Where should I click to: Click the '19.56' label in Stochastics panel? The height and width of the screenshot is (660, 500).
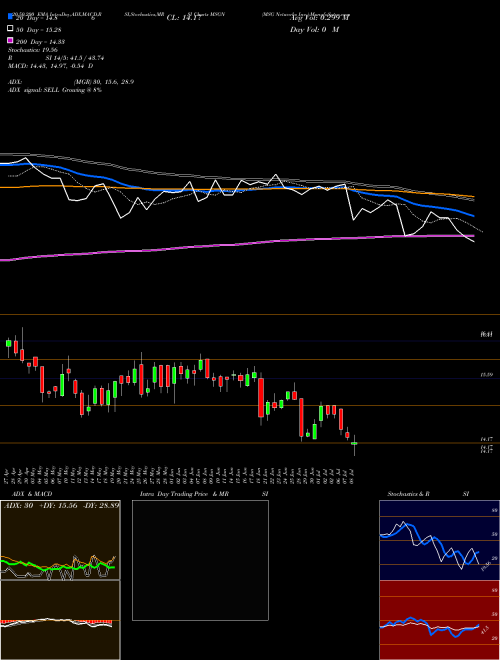(486, 566)
